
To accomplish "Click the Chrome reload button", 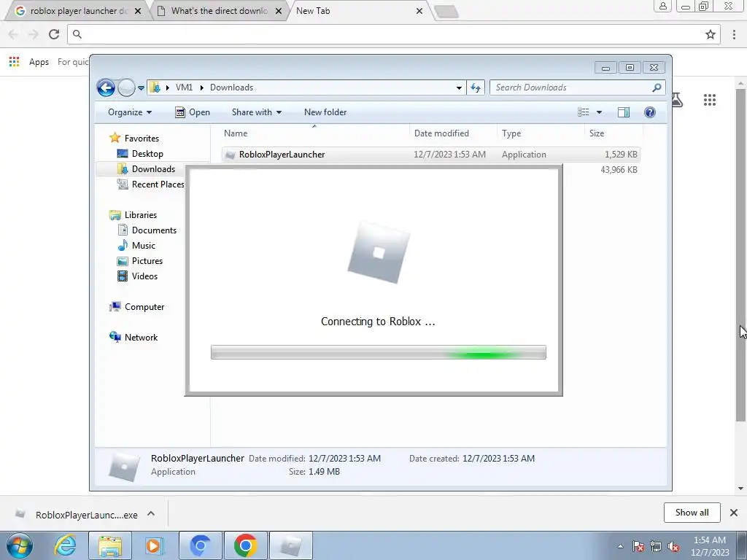I will (54, 34).
